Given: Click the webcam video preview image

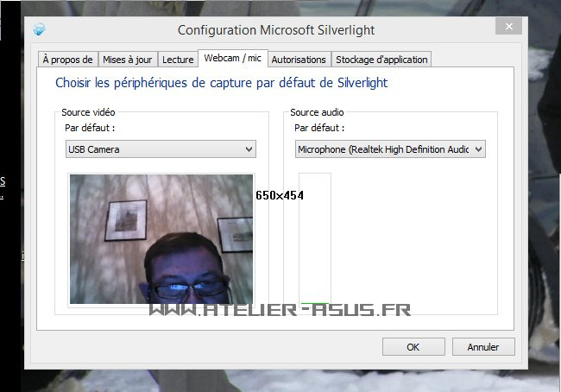Looking at the screenshot, I should 161,239.
